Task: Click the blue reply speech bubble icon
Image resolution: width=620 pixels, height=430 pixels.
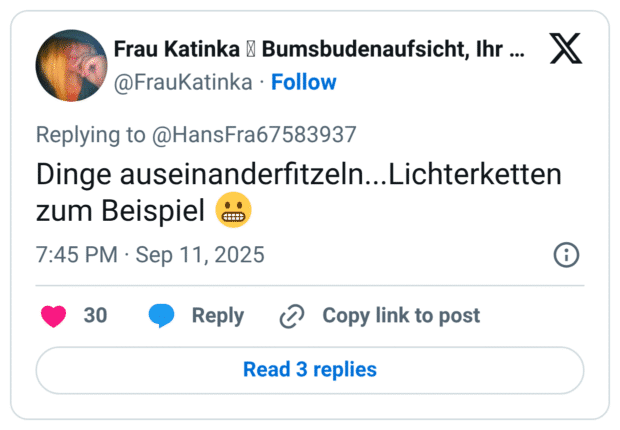Action: pyautogui.click(x=161, y=316)
